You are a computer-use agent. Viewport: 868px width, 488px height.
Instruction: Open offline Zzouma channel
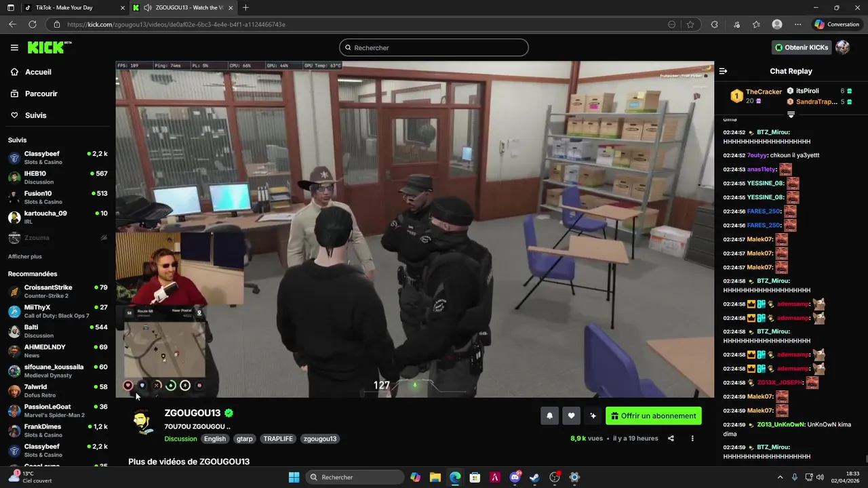coord(58,238)
